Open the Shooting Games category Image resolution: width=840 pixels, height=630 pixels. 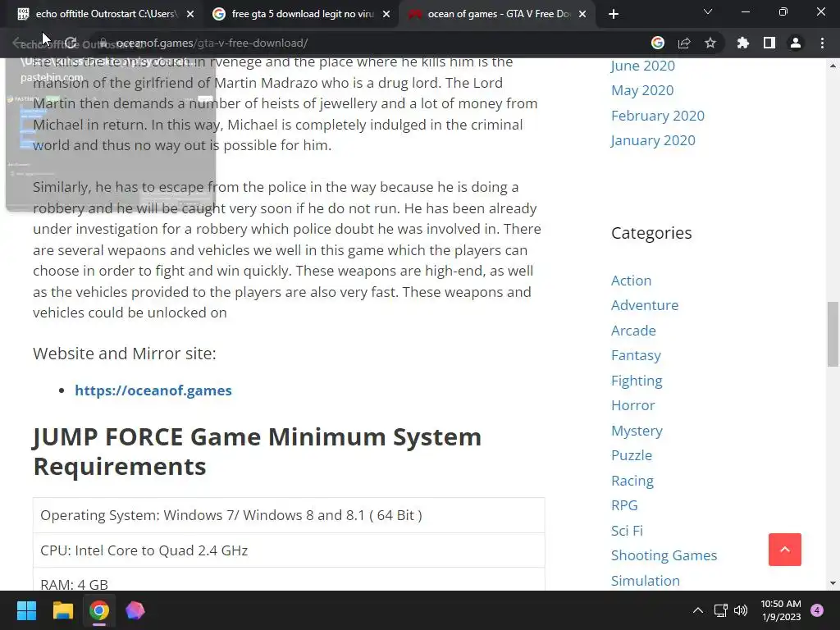pyautogui.click(x=664, y=555)
